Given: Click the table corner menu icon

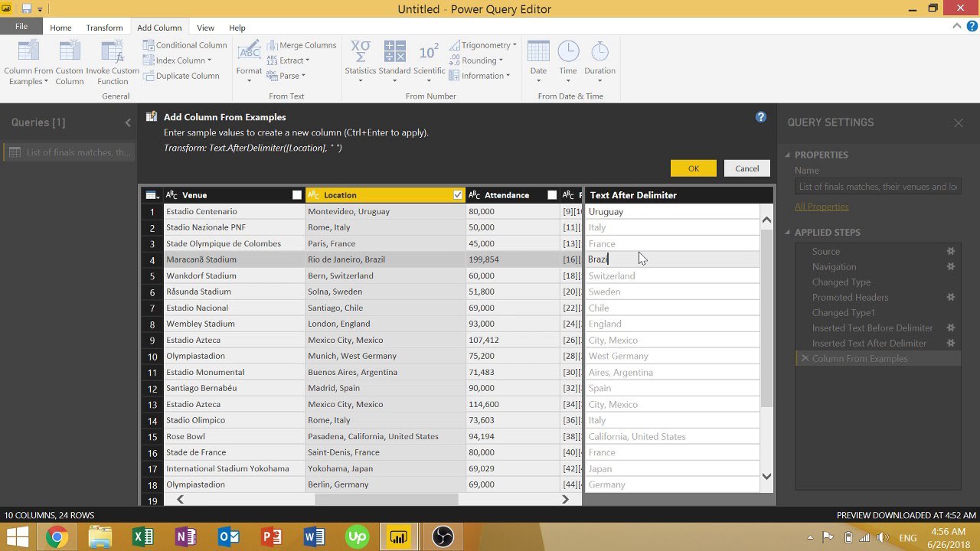Looking at the screenshot, I should (x=152, y=195).
